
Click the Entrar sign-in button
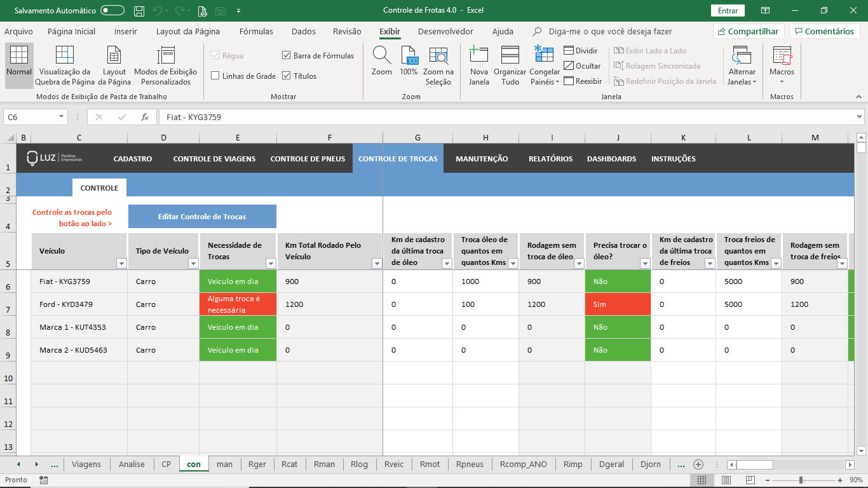pyautogui.click(x=728, y=11)
